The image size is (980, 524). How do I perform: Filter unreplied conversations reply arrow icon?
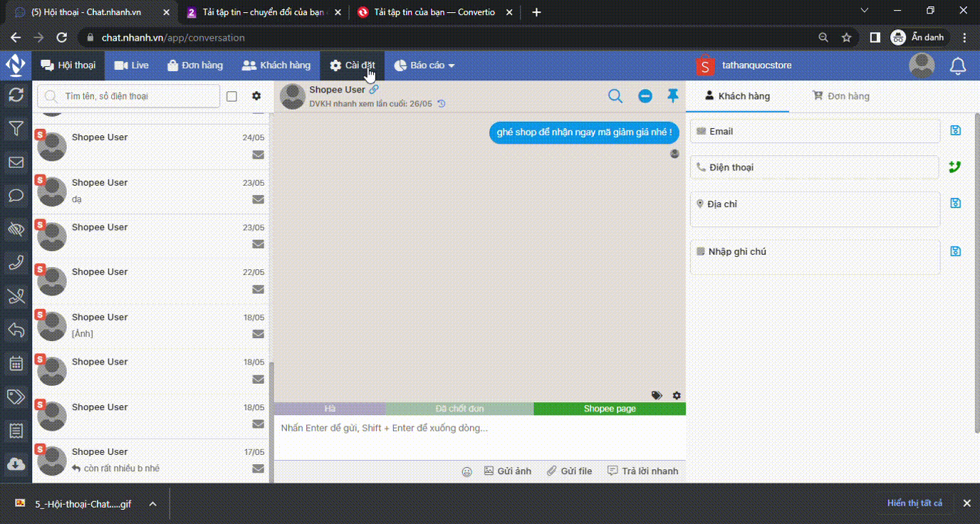click(x=16, y=330)
